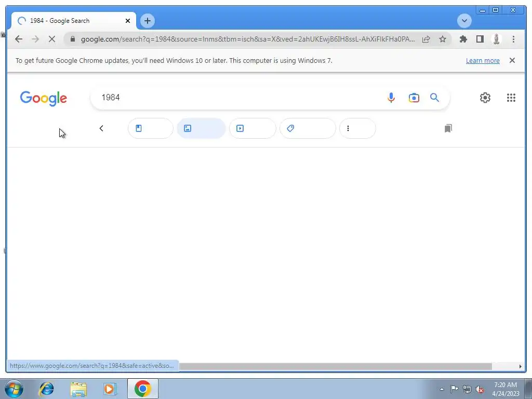Open the taskbar clock and date

pyautogui.click(x=506, y=389)
